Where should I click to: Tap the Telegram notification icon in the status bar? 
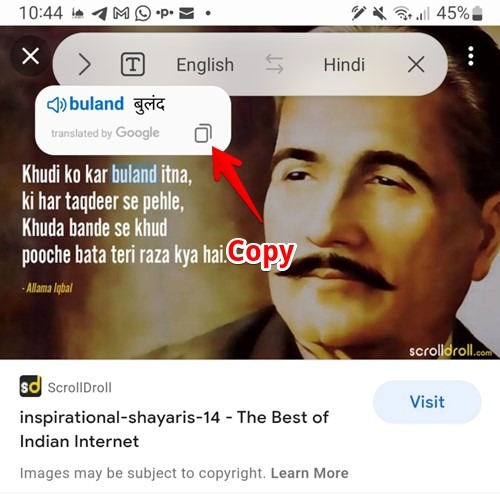pos(100,14)
